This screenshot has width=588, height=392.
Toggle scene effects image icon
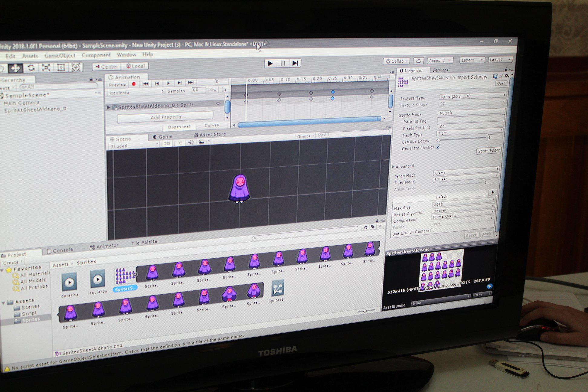click(201, 142)
